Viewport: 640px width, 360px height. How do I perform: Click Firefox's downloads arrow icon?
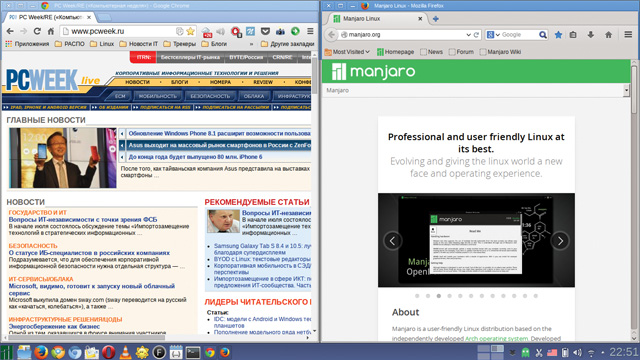[591, 35]
